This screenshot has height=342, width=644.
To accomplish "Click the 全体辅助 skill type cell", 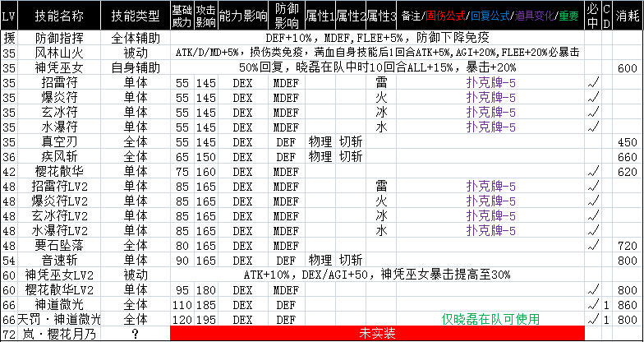I will tap(135, 38).
